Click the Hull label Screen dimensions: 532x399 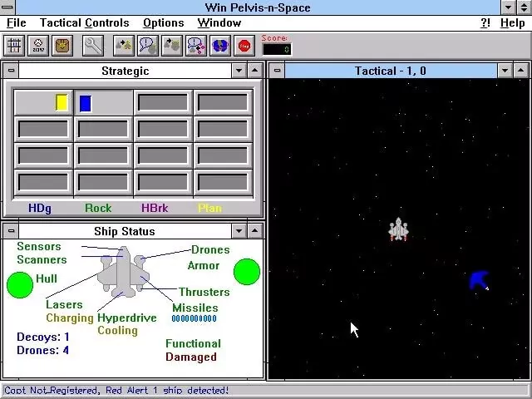click(x=47, y=278)
